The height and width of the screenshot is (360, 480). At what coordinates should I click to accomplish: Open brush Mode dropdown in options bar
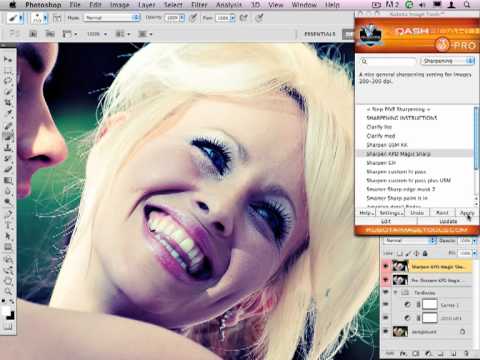tap(112, 18)
